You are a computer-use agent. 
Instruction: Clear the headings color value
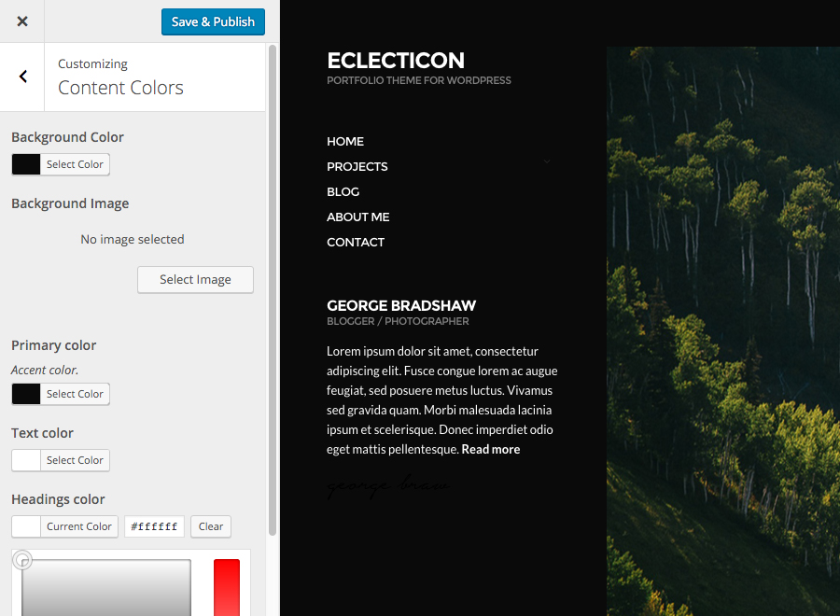210,526
